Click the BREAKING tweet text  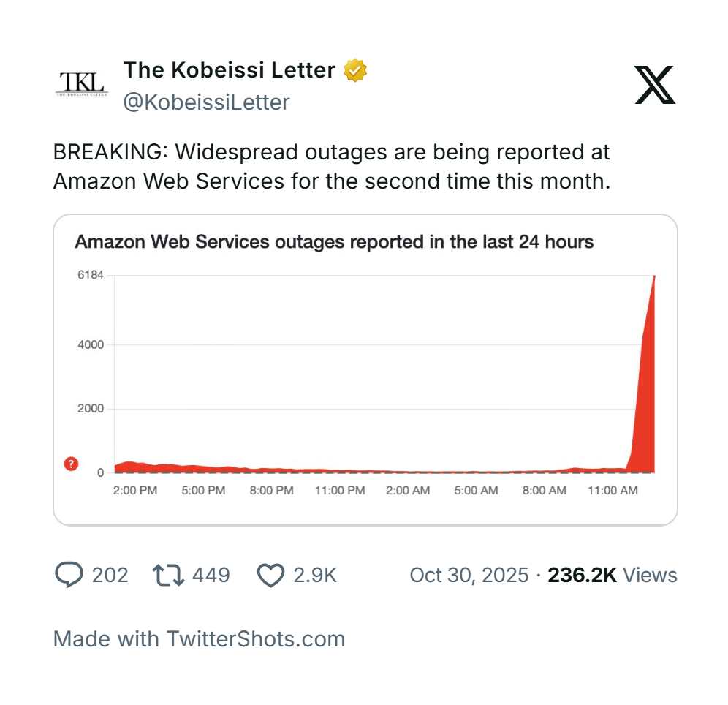pyautogui.click(x=331, y=166)
